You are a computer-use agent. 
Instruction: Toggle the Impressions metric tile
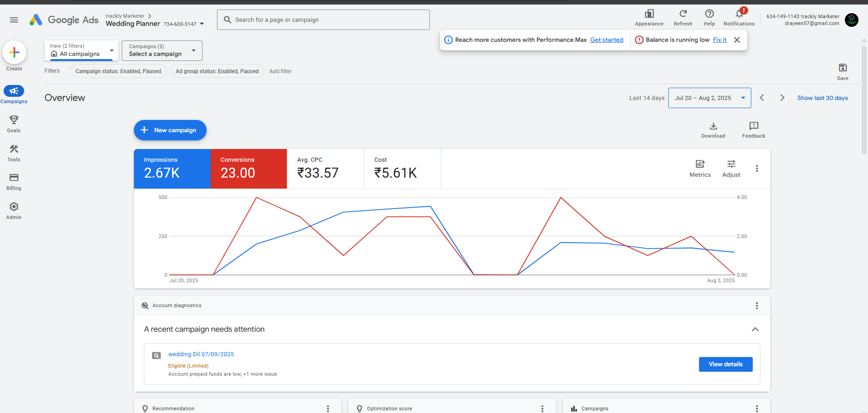[x=172, y=169]
